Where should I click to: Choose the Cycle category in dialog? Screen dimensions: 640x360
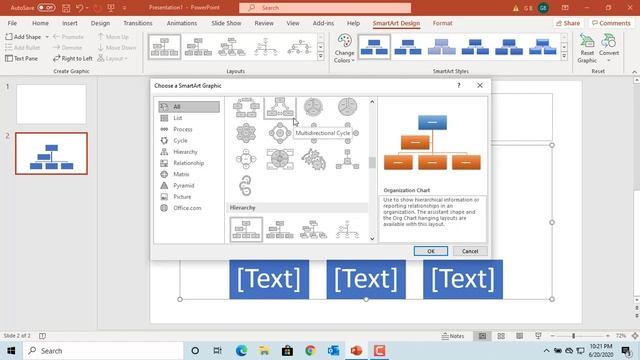click(x=189, y=140)
